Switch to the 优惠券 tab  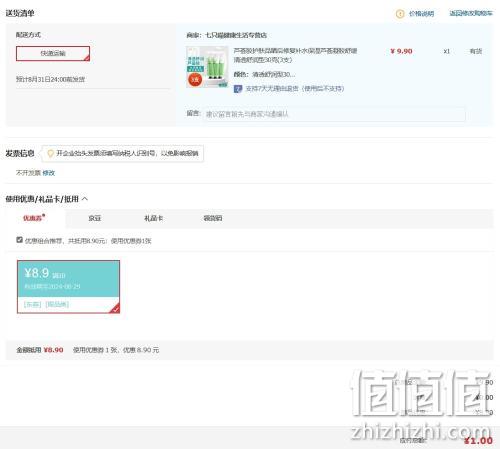point(34,218)
